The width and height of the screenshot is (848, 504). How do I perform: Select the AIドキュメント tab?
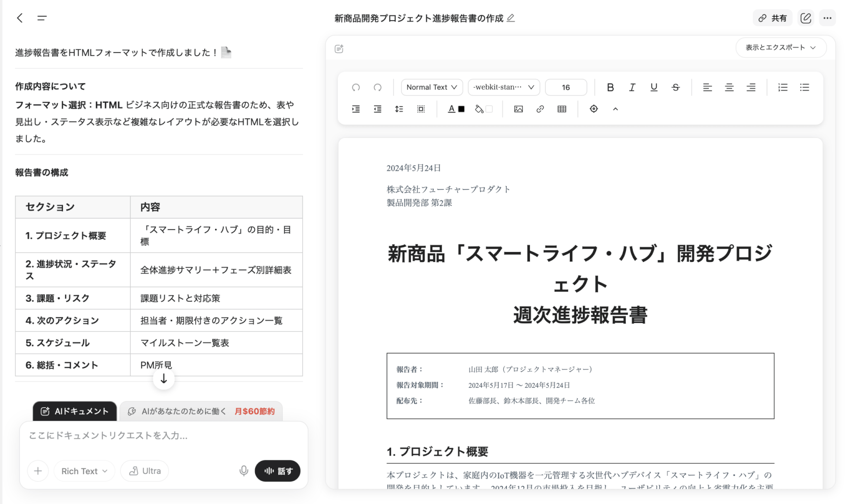click(x=75, y=411)
